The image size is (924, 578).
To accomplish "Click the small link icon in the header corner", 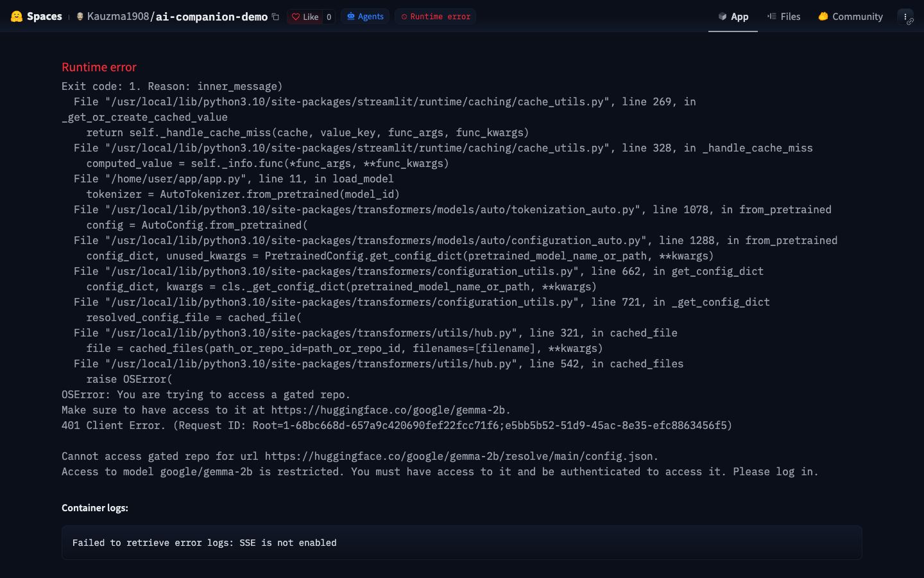I will pos(910,22).
